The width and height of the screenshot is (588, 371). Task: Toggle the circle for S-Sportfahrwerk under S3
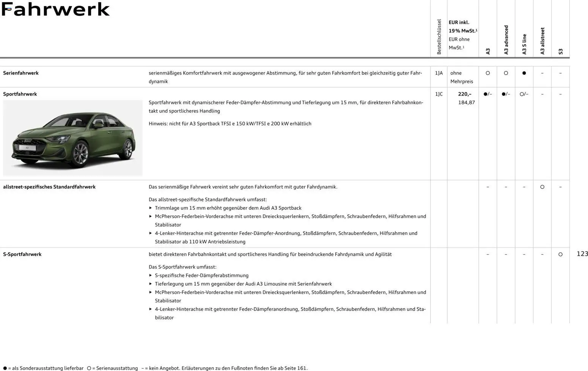coord(560,254)
